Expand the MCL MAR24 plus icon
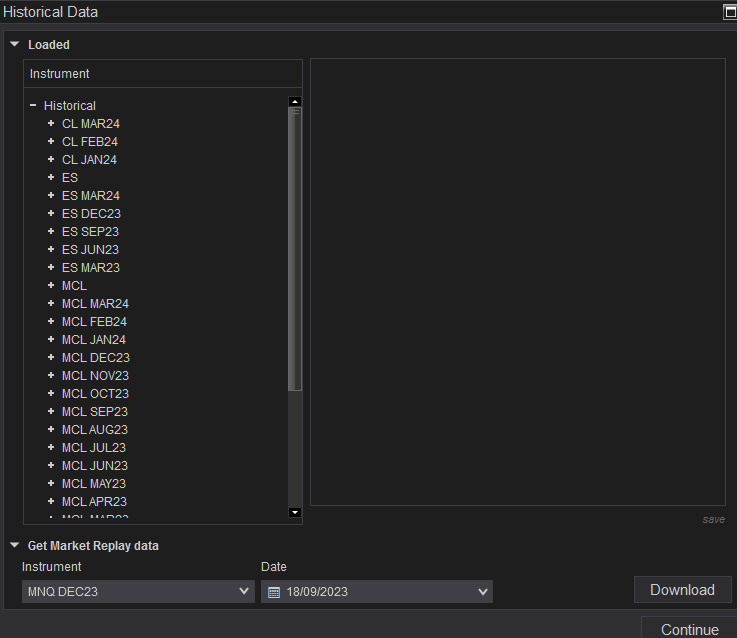The image size is (737, 638). (51, 303)
